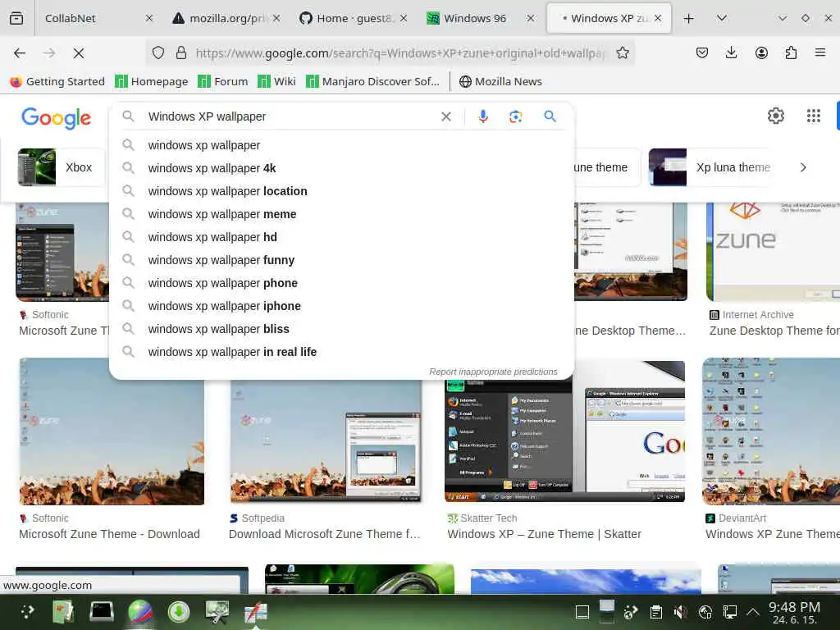The image size is (840, 630).
Task: Open Firefox extensions panel
Action: pyautogui.click(x=791, y=52)
